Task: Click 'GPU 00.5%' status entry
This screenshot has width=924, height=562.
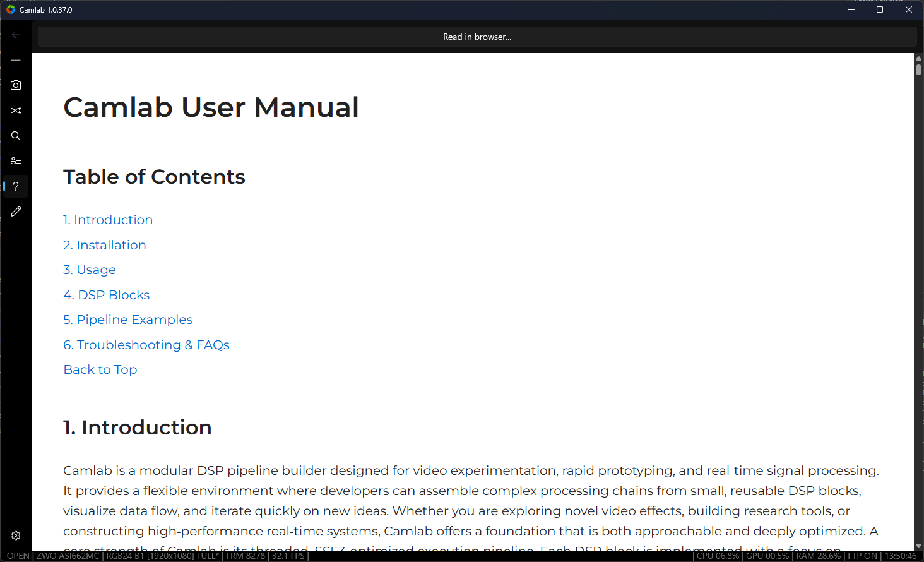Action: (x=767, y=556)
